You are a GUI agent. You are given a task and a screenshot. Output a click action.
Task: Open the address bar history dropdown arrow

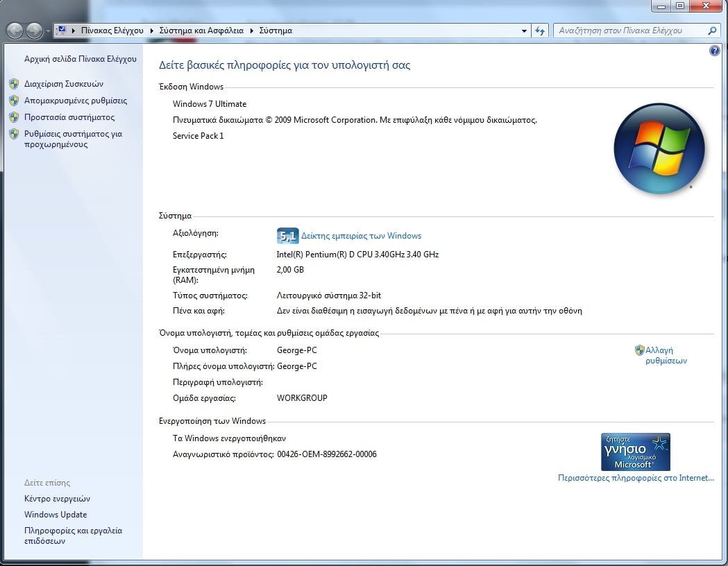point(524,31)
